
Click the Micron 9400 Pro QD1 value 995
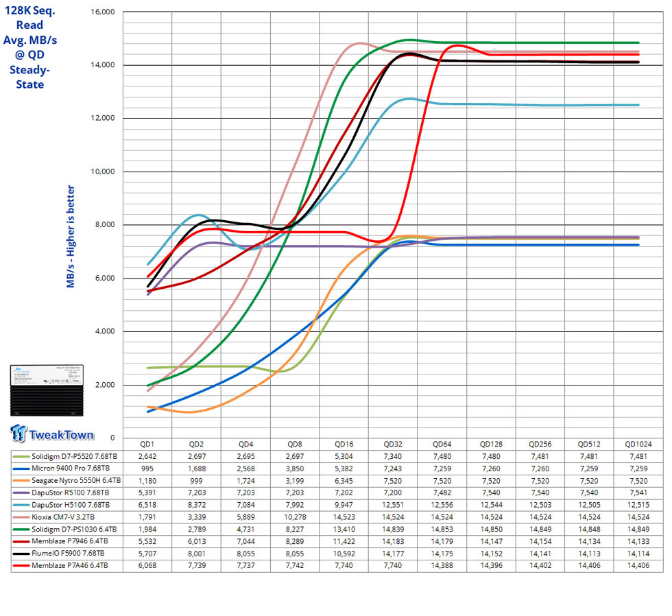tap(147, 469)
